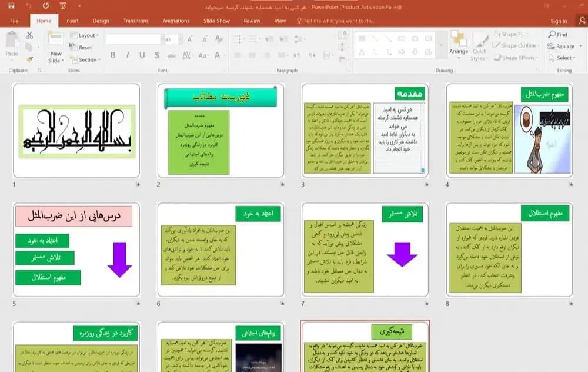Open the Shape Fill dropdown
The width and height of the screenshot is (588, 372).
click(x=511, y=34)
